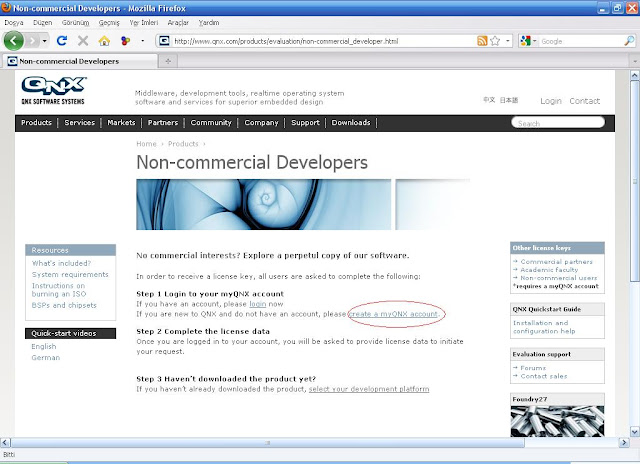640x464 pixels.
Task: Open the Support navigation item
Action: click(305, 122)
